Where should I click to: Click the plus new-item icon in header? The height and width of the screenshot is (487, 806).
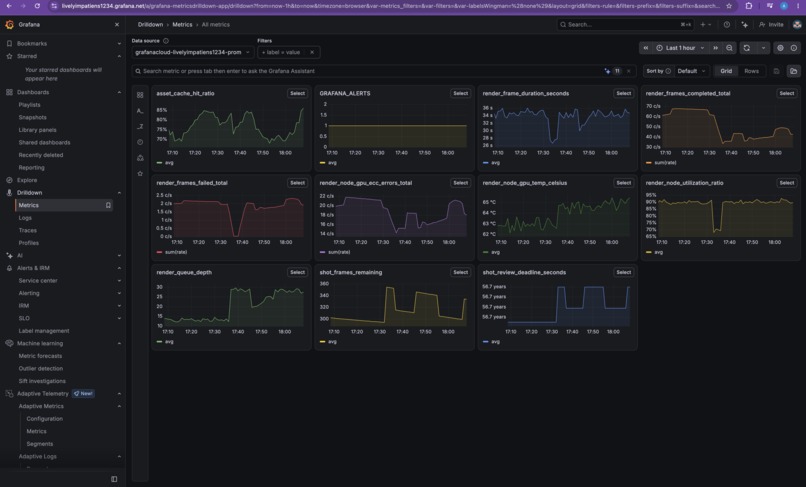[x=705, y=25]
